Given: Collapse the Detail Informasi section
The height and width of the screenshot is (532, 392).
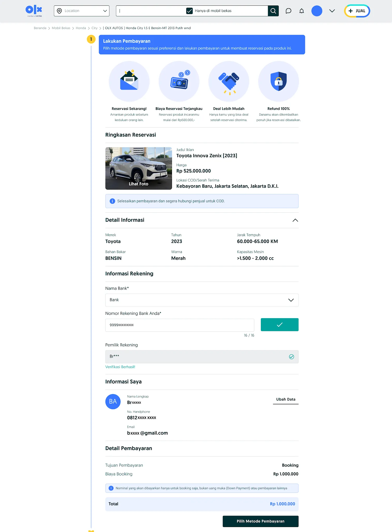Looking at the screenshot, I should [x=295, y=220].
